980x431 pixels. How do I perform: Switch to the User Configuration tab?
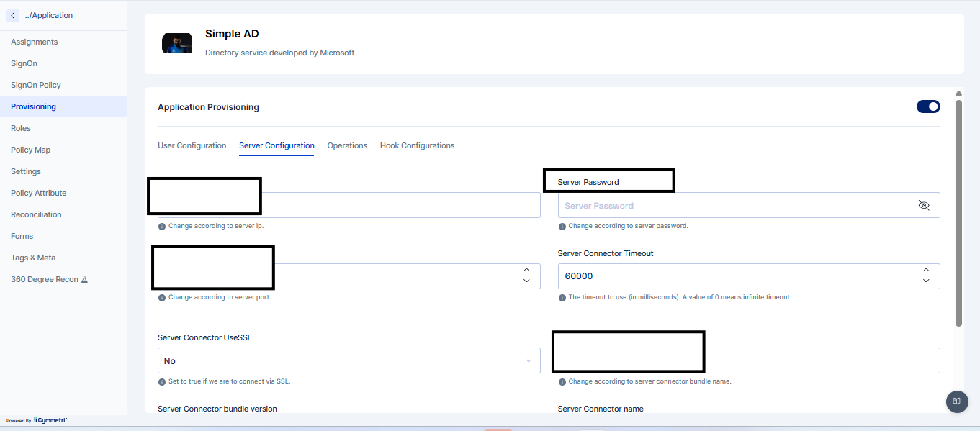pos(192,145)
